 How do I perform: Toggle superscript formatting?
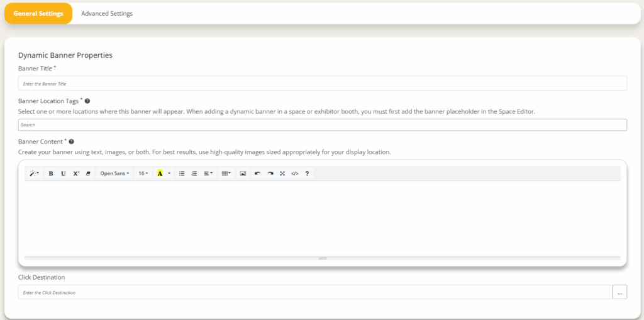tap(76, 174)
